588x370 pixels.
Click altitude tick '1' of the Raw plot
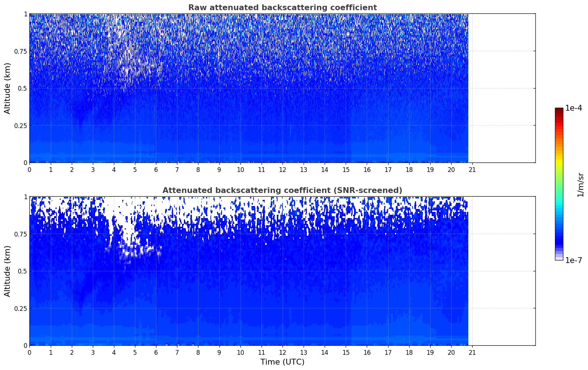click(25, 14)
